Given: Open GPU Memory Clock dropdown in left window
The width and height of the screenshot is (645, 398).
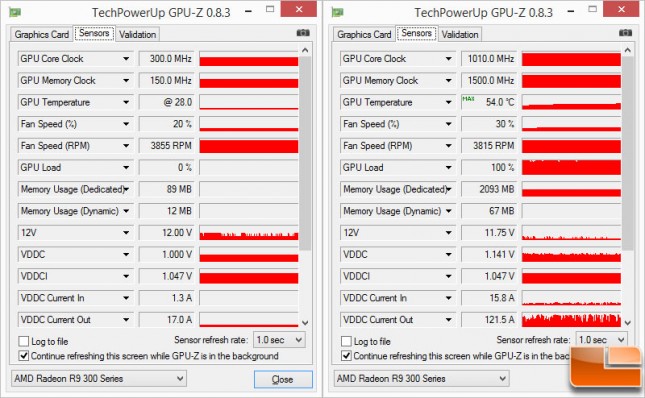Looking at the screenshot, I should 126,81.
